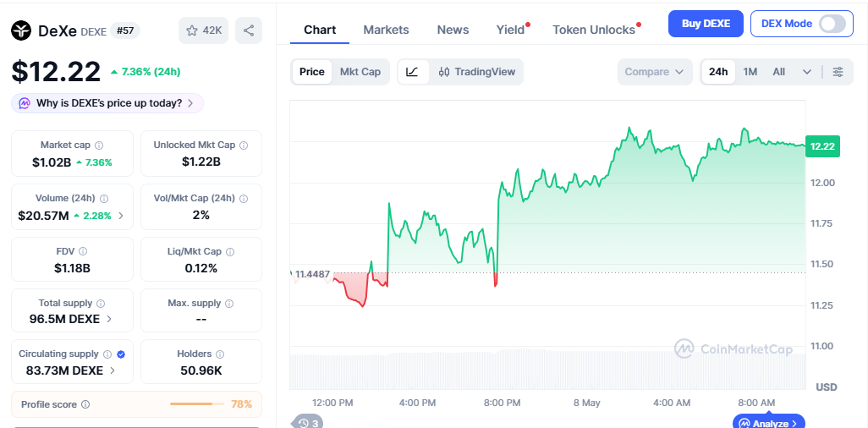This screenshot has width=868, height=428.
Task: Open the Compare dropdown
Action: [x=655, y=72]
